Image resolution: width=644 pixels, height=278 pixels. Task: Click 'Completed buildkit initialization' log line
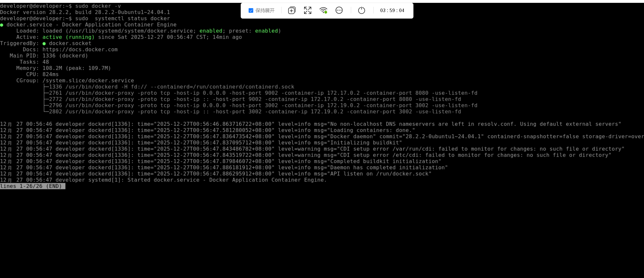(x=221, y=161)
